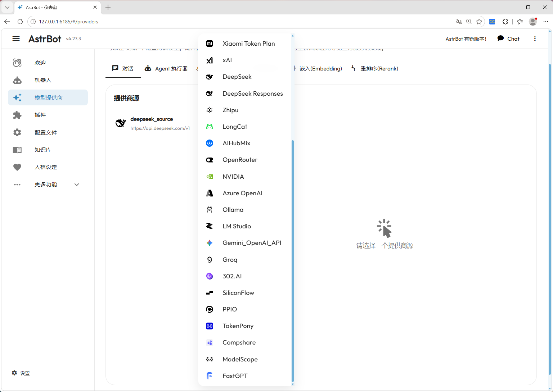Click the deepseek_source whale icon
Screen dimensions: 553x392
(x=121, y=123)
